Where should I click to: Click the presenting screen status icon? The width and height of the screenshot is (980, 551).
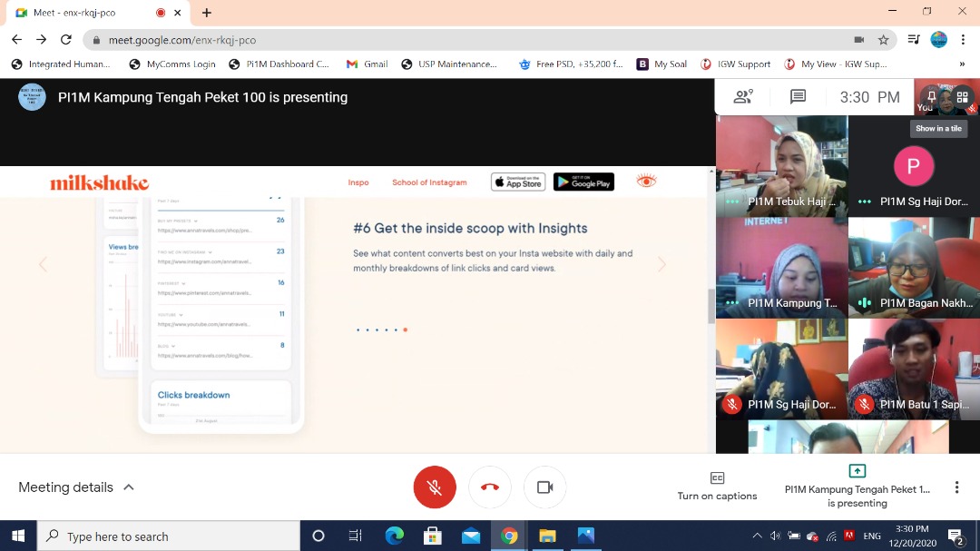857,471
